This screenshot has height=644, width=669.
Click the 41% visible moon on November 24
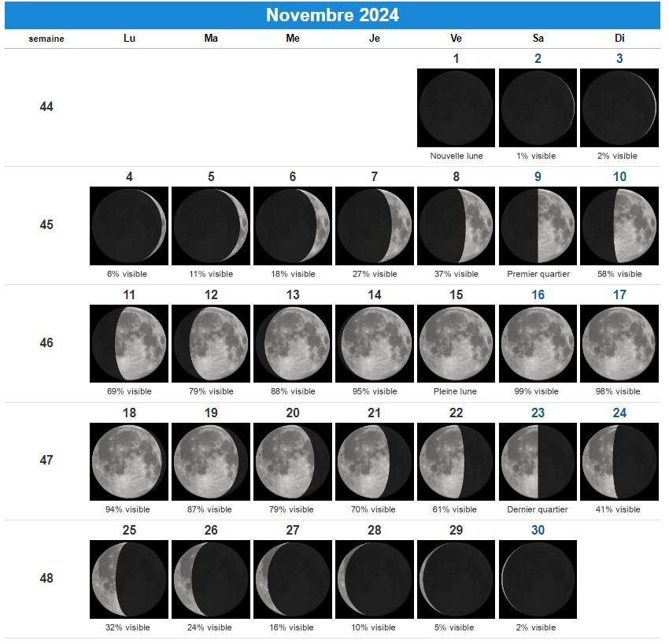619,462
